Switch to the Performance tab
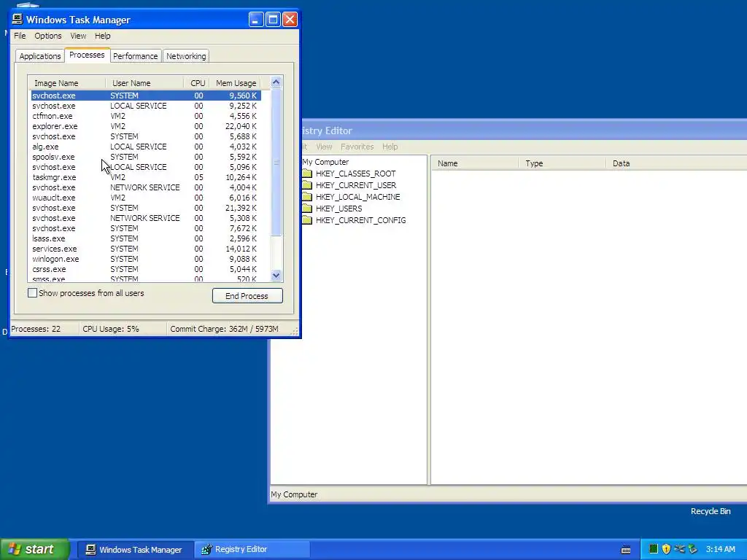The image size is (747, 560). click(x=135, y=55)
